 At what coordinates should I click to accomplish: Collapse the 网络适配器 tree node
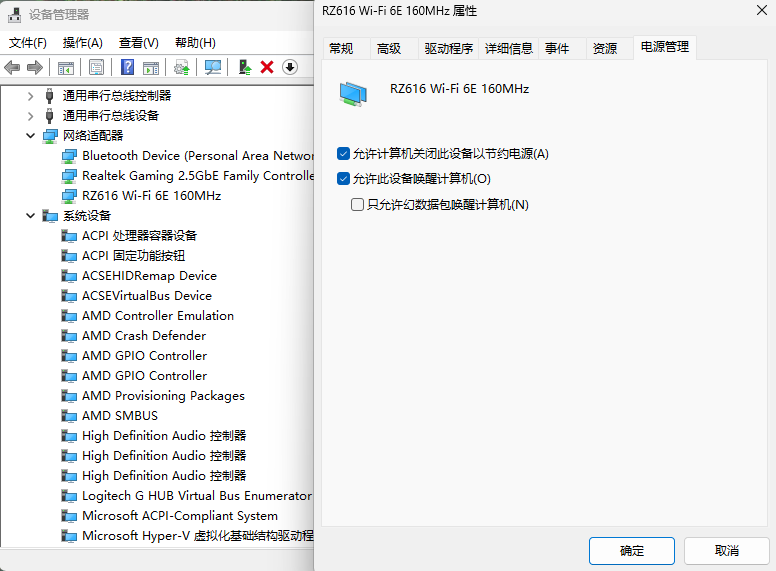click(x=30, y=136)
